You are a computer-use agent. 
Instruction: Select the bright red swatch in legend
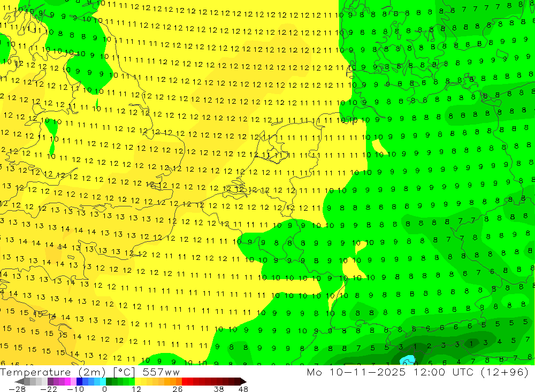point(185,381)
